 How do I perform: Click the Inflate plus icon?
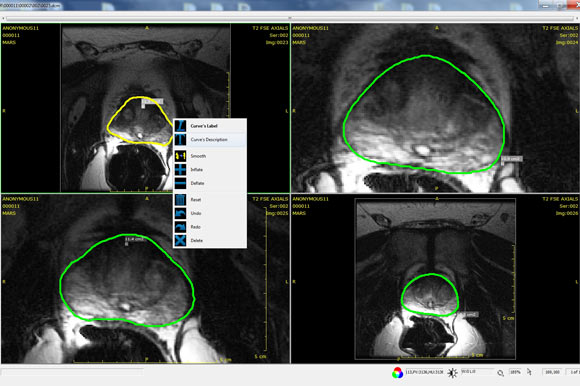[x=180, y=170]
